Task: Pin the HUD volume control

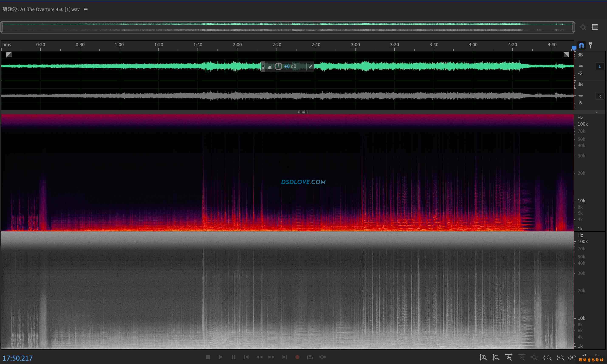Action: click(x=310, y=66)
